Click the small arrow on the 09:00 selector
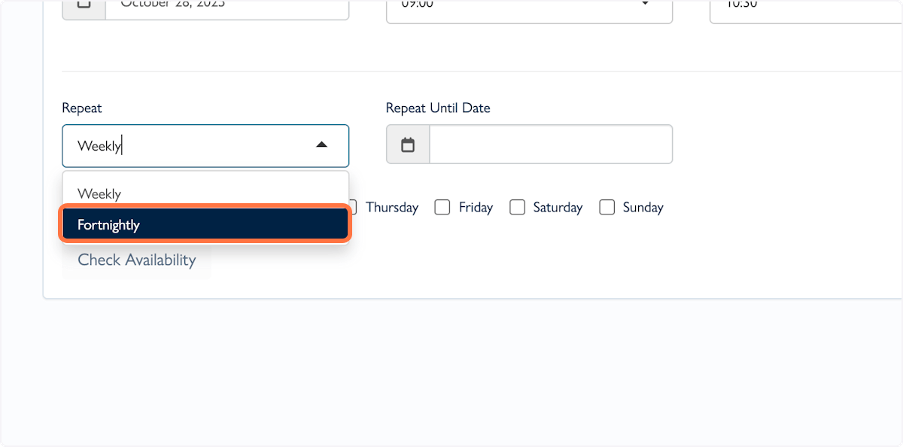The width and height of the screenshot is (904, 448). (644, 4)
